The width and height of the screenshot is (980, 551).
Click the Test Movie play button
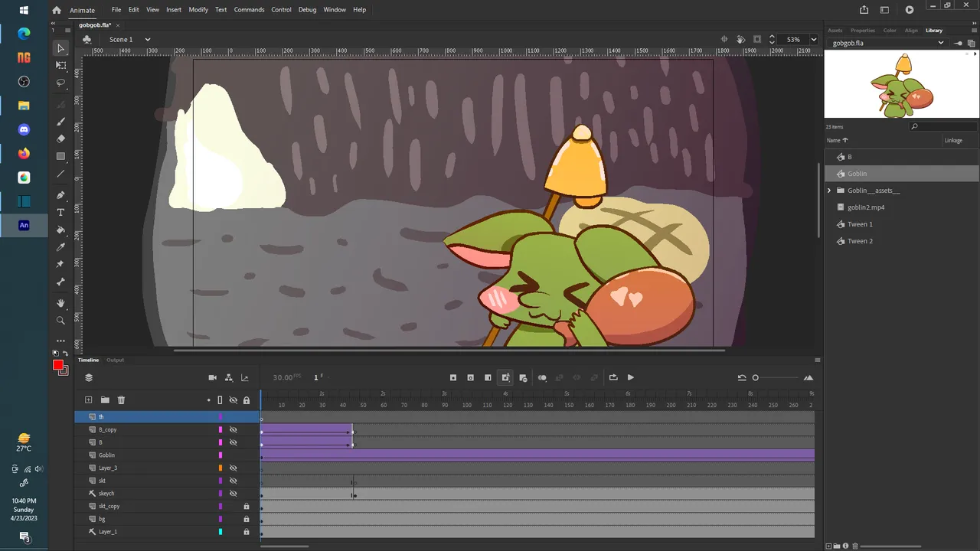coord(910,10)
